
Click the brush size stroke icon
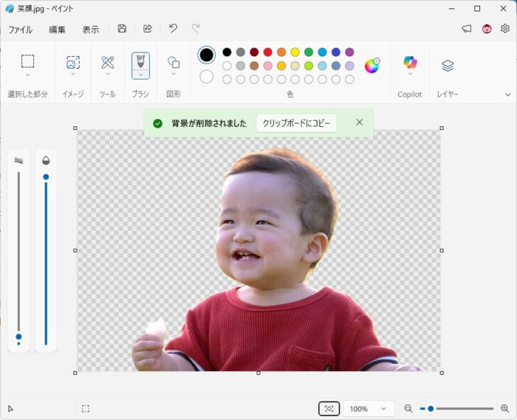pyautogui.click(x=18, y=160)
